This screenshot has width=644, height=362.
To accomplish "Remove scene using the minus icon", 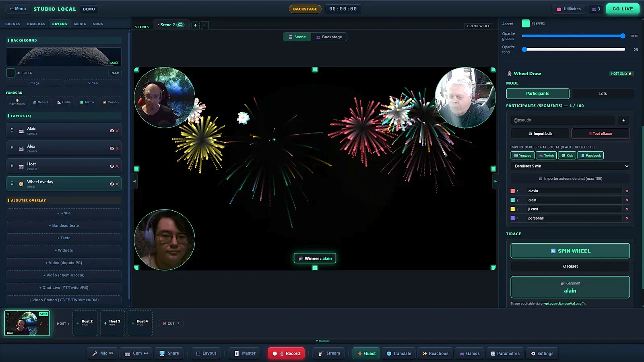I will 205,25.
